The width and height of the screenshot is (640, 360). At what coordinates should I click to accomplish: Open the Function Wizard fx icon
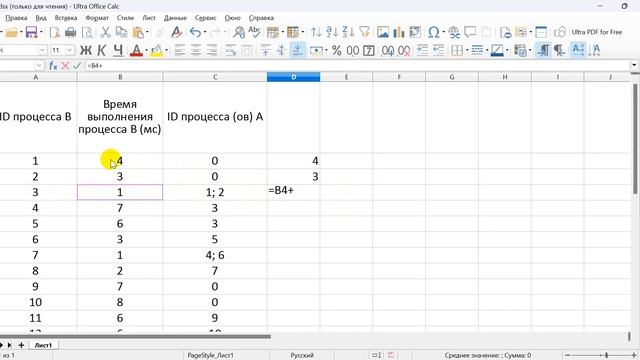[53, 65]
